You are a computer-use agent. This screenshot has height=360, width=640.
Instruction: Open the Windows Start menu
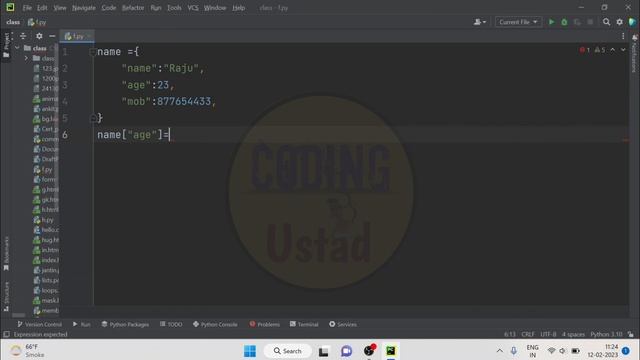pos(250,351)
